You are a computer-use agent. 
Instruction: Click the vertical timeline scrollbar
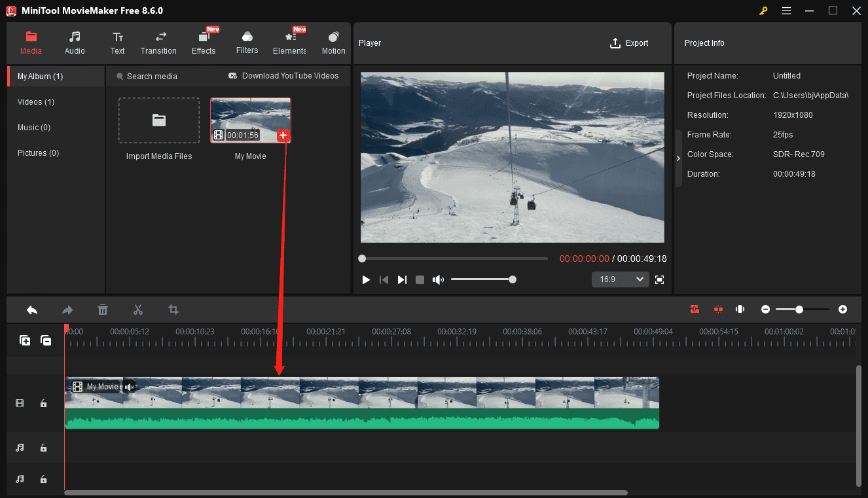[859, 426]
